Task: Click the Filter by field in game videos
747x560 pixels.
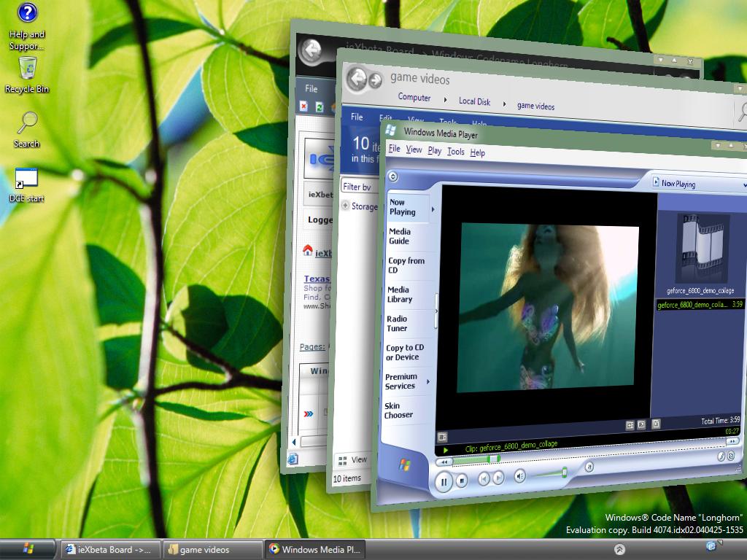Action: pos(360,187)
